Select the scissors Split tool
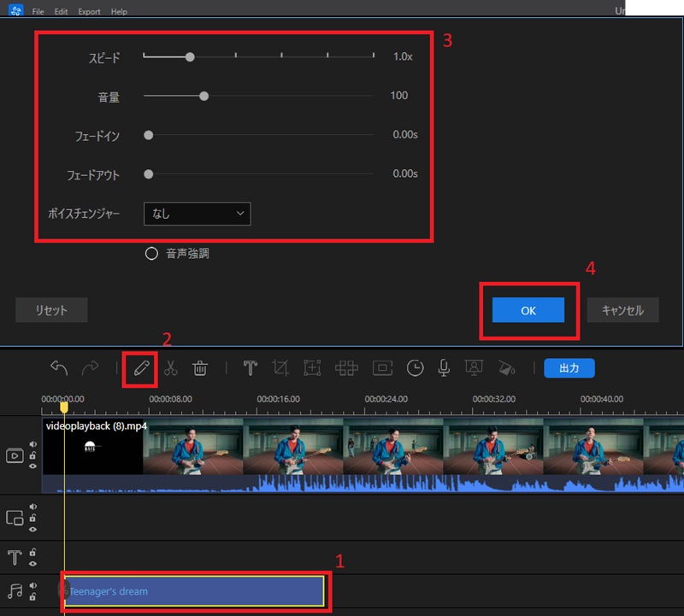684x616 pixels. click(x=170, y=368)
